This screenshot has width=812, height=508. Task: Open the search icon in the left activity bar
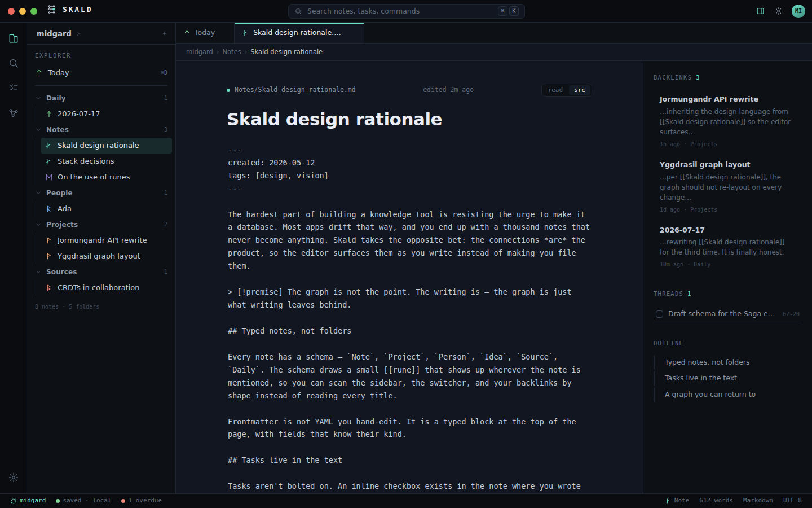click(x=14, y=63)
